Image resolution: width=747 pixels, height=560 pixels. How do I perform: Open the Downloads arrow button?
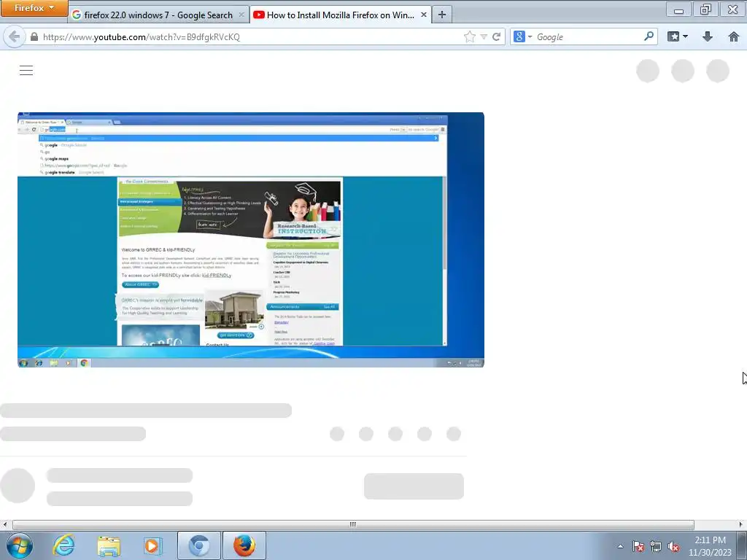[708, 36]
